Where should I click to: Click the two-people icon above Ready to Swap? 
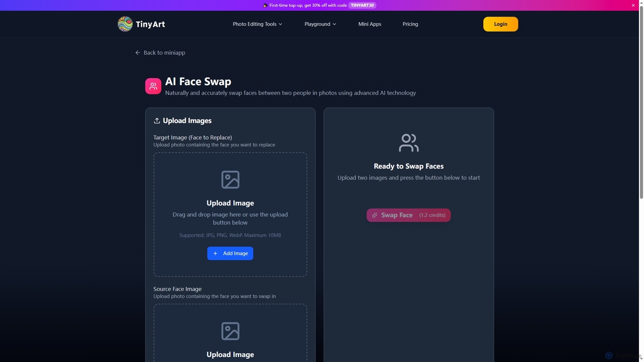click(x=409, y=143)
